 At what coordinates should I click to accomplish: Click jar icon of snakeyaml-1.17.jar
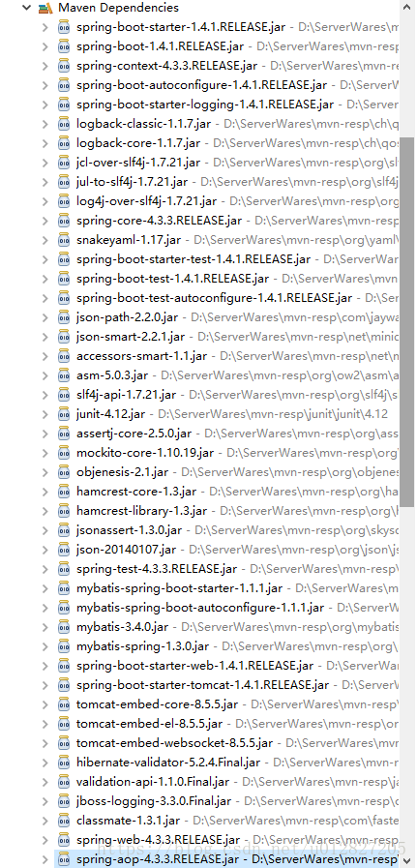64,240
